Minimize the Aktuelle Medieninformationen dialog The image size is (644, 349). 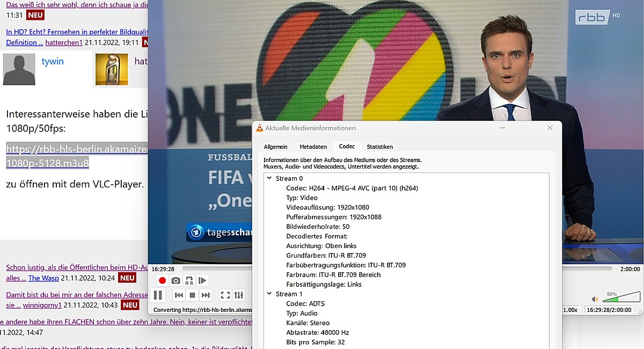tap(502, 128)
